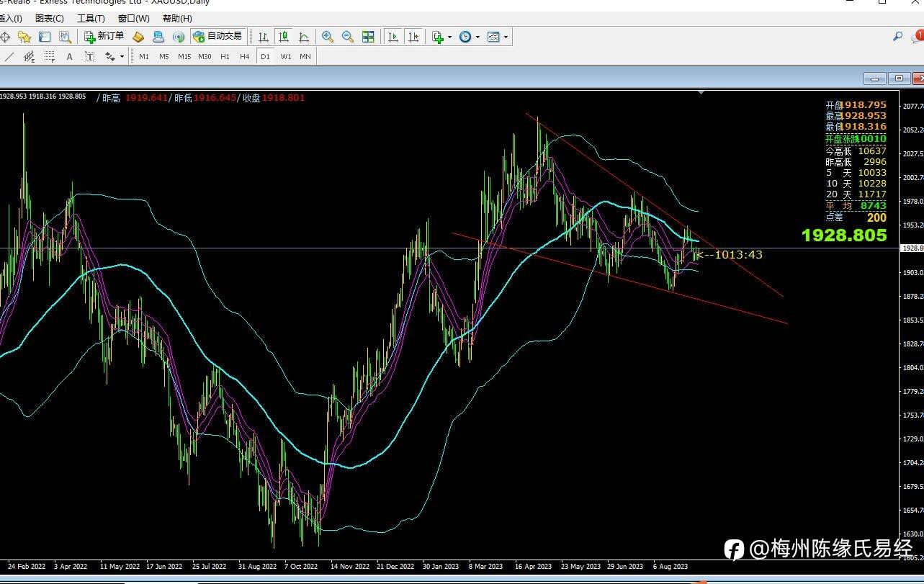
Task: Toggle the auto scroll chart icon
Action: 393,37
